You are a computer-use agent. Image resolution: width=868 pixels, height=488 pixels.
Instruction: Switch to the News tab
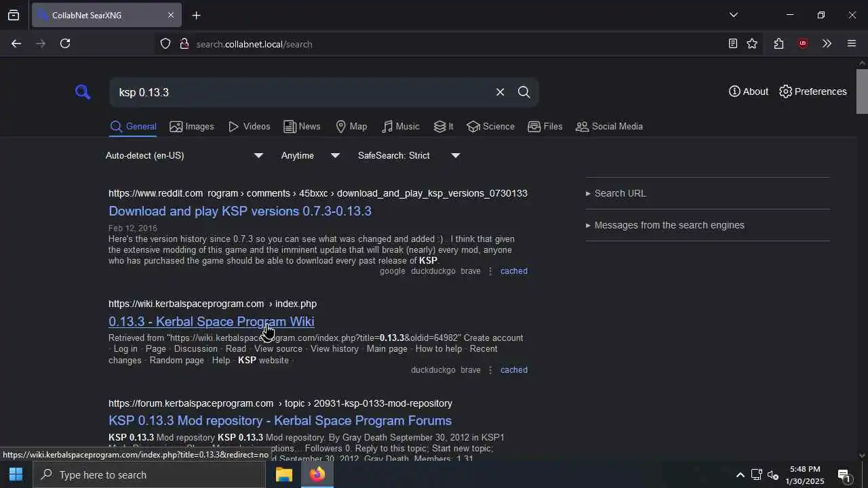click(302, 127)
